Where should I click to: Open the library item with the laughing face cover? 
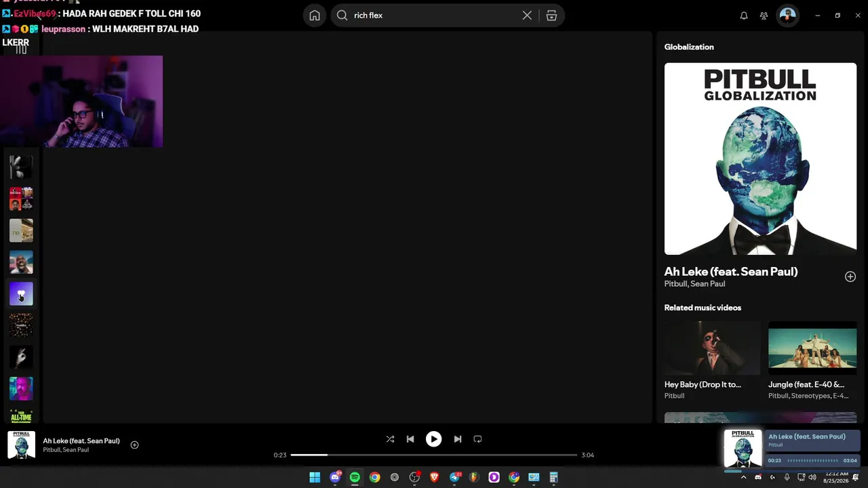point(21,262)
